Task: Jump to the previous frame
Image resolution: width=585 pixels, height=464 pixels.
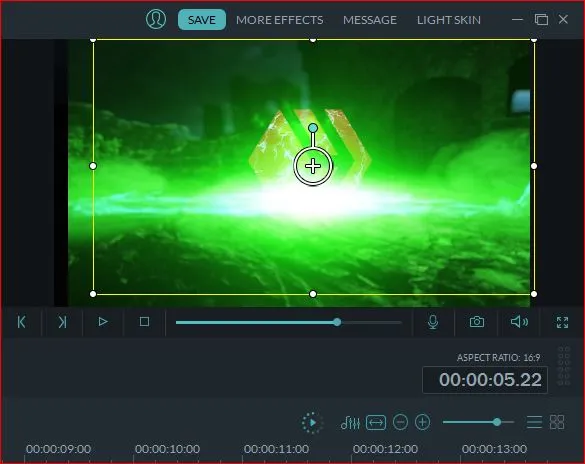Action: [x=22, y=322]
